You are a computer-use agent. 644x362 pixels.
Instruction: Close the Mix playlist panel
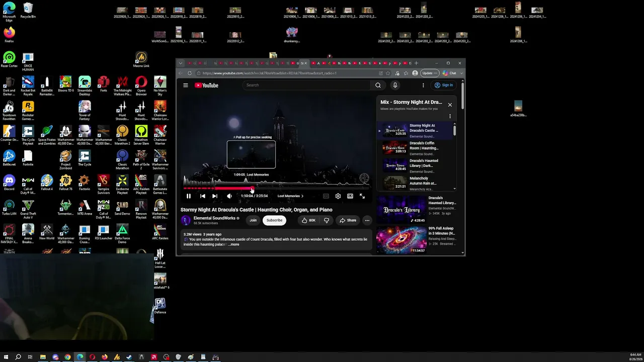(x=450, y=105)
